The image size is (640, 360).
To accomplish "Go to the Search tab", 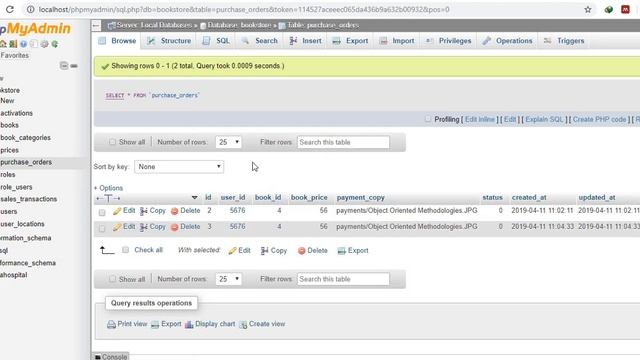I will tap(260, 41).
